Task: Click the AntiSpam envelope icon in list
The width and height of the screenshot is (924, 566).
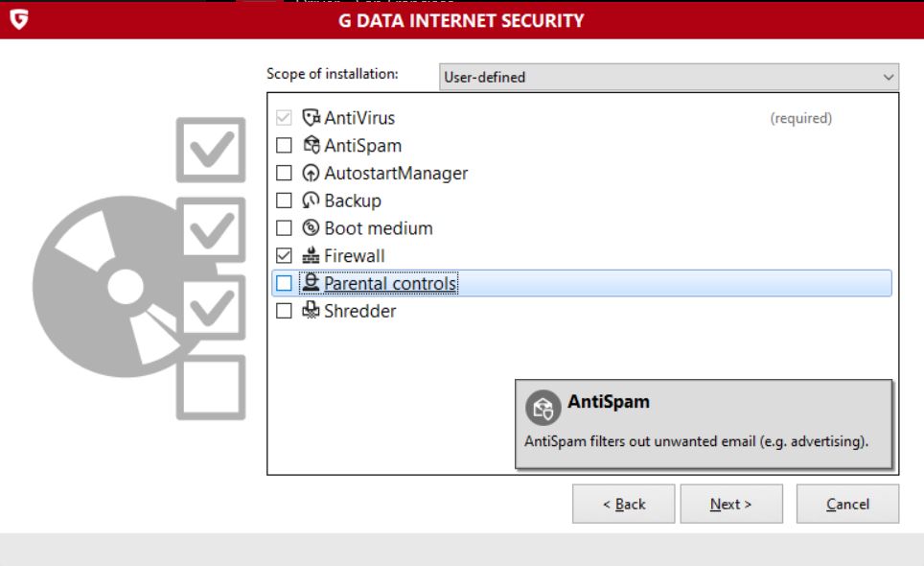Action: pos(311,146)
